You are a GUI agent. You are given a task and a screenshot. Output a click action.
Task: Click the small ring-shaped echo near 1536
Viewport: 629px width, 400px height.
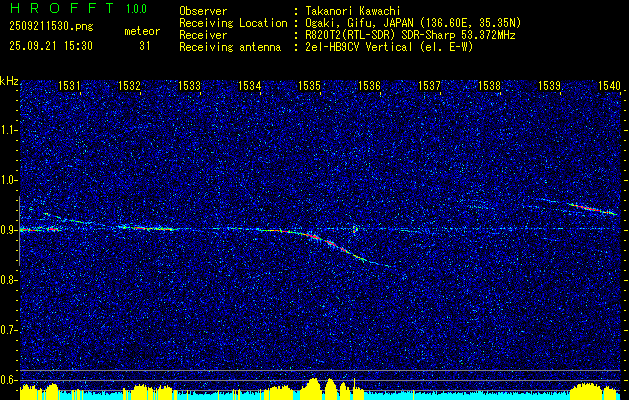(x=355, y=229)
